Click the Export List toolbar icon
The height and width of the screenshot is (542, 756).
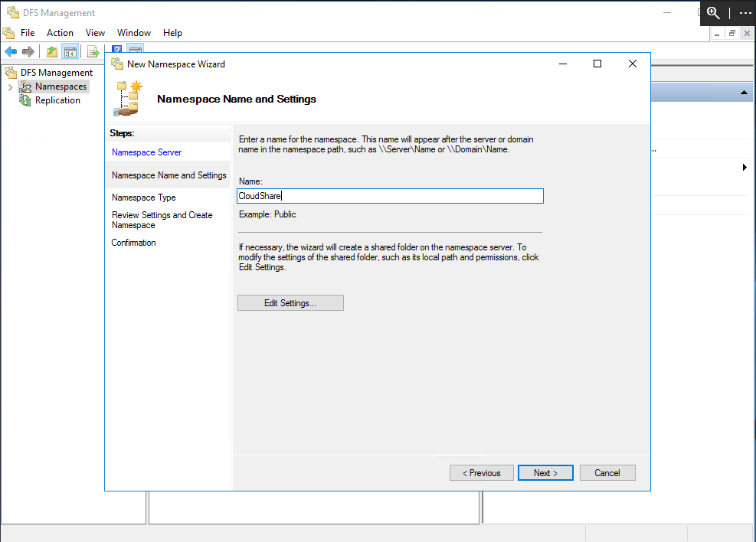[x=93, y=51]
